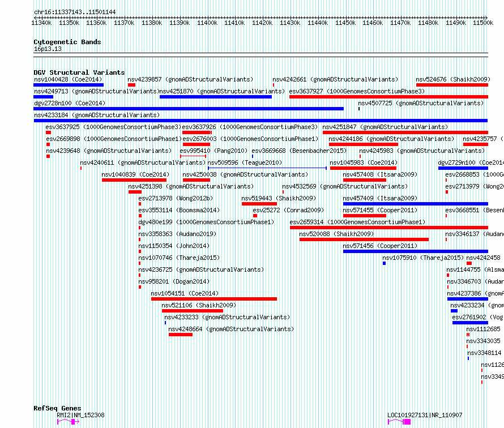Select nsv509596 (Teague2010) label

click(x=245, y=162)
